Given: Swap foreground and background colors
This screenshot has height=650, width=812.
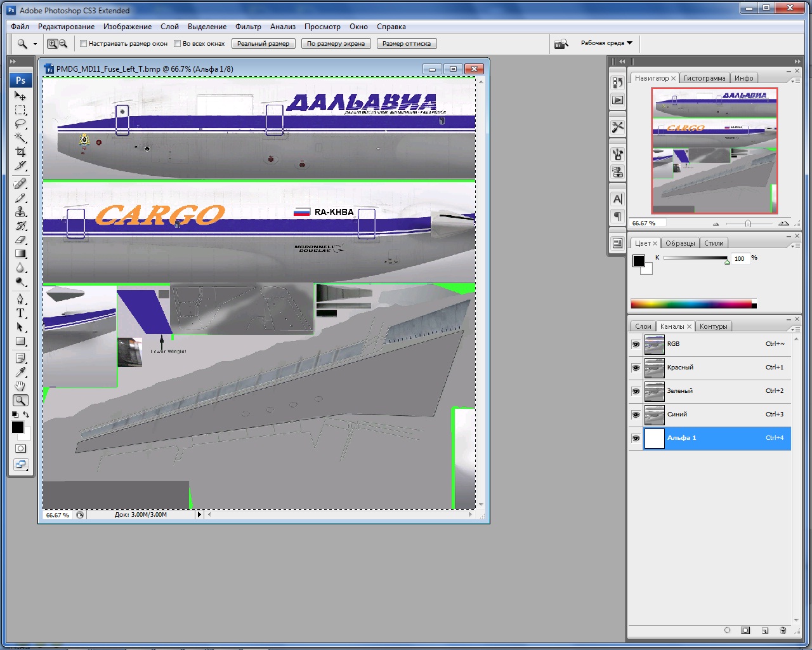Looking at the screenshot, I should point(26,415).
